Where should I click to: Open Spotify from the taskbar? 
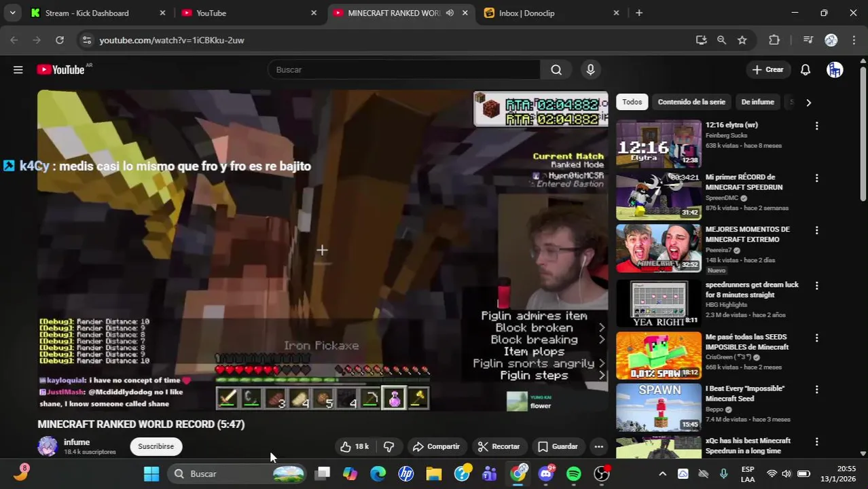click(573, 473)
